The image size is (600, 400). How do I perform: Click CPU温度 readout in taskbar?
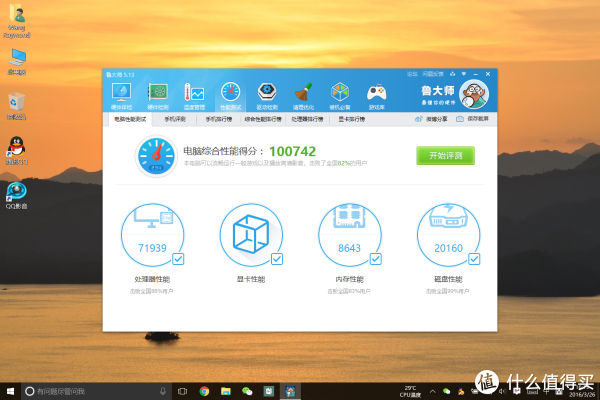(x=410, y=391)
